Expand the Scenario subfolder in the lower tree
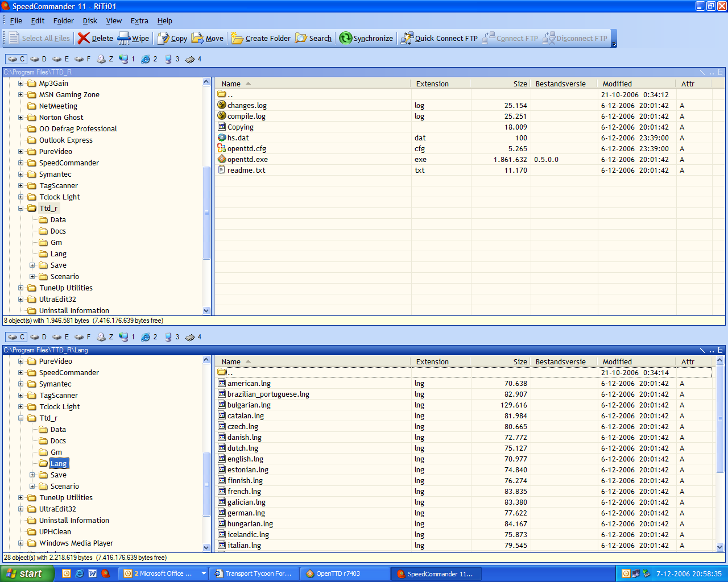The width and height of the screenshot is (728, 582). tap(32, 487)
